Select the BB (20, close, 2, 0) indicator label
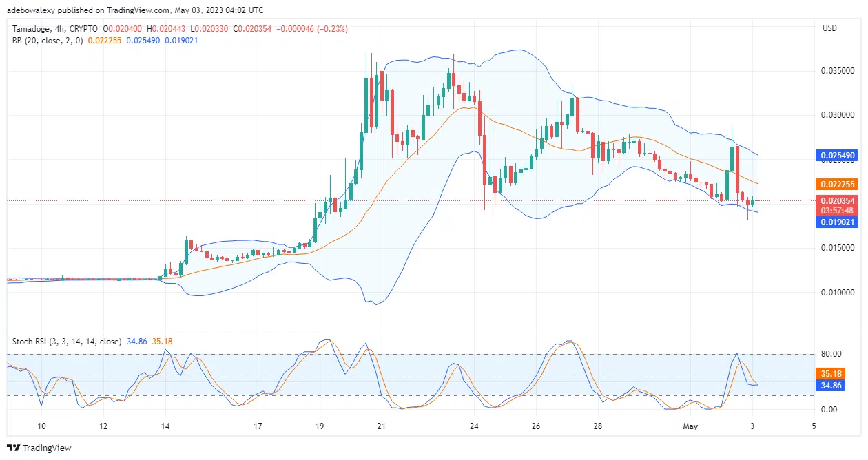The width and height of the screenshot is (868, 460). coord(46,40)
